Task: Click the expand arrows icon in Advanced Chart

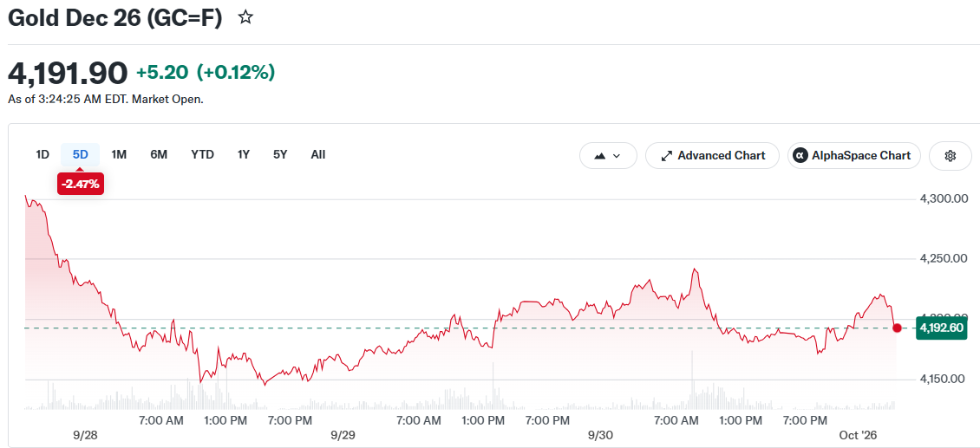Action: (x=666, y=156)
